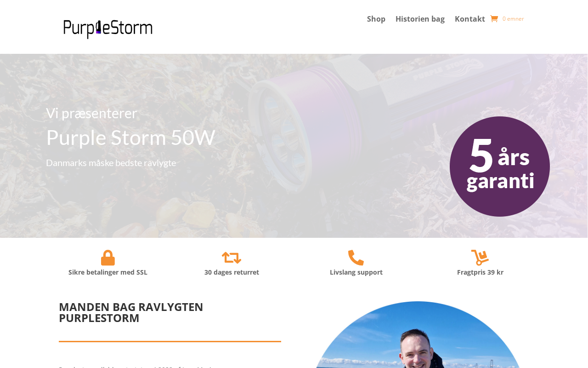The height and width of the screenshot is (368, 588).
Task: Open the shopping cart icon
Action: 494,19
